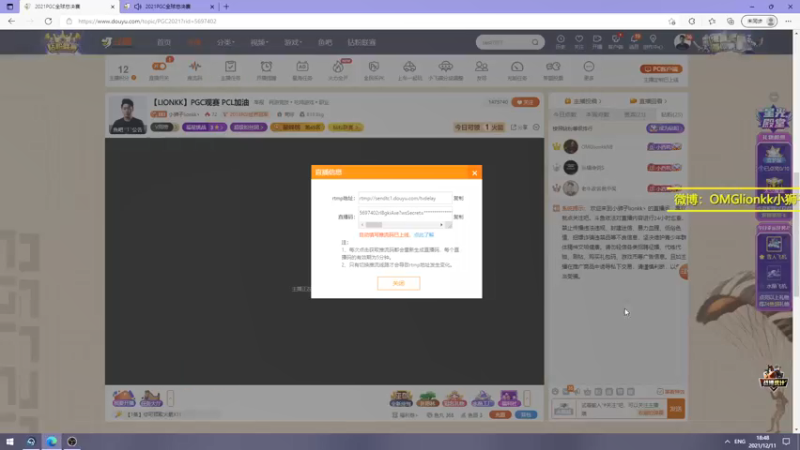800x450 pixels.
Task: Click right arrow of stream key scrollbar
Action: tap(441, 225)
